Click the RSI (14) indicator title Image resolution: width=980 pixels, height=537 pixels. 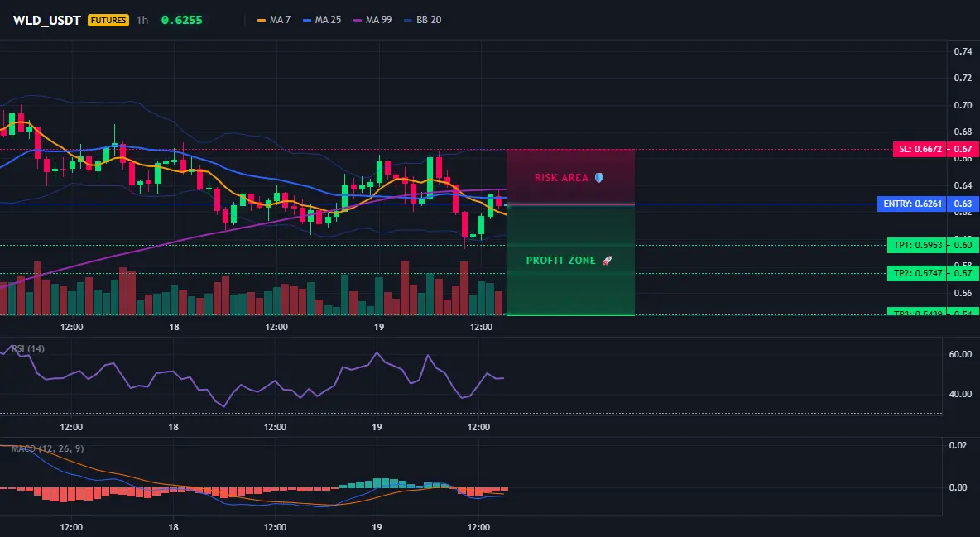pos(28,348)
